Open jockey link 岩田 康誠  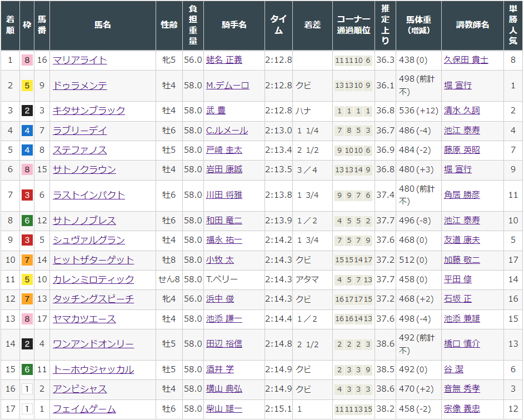pos(224,169)
